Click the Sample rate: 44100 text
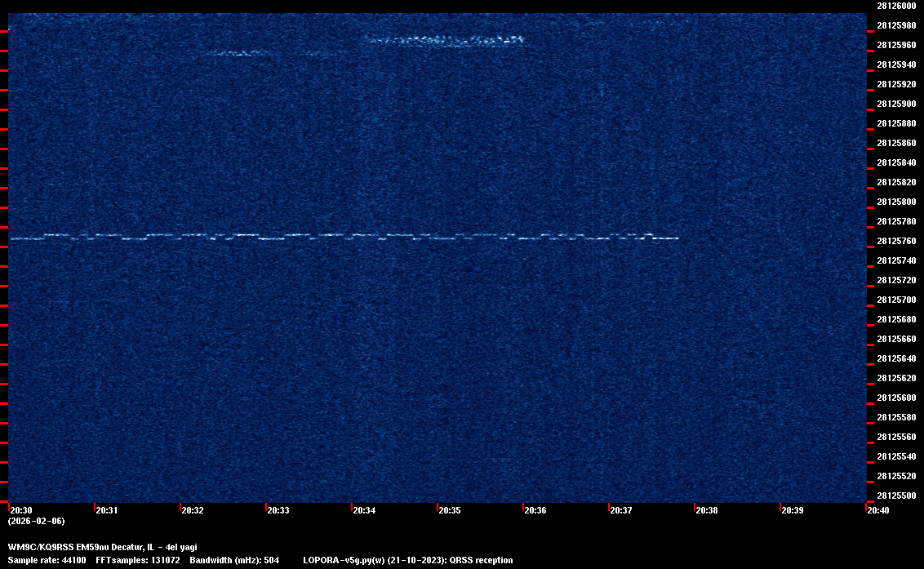This screenshot has width=924, height=569. pyautogui.click(x=47, y=560)
